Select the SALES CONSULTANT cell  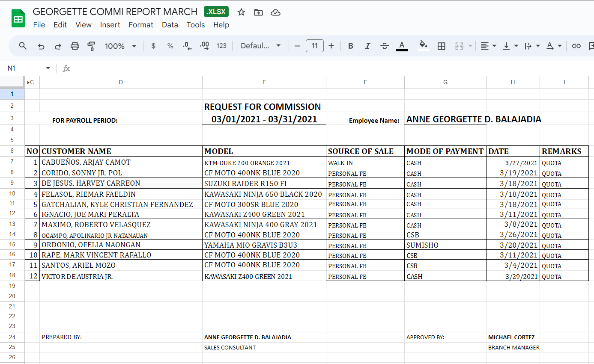point(264,347)
